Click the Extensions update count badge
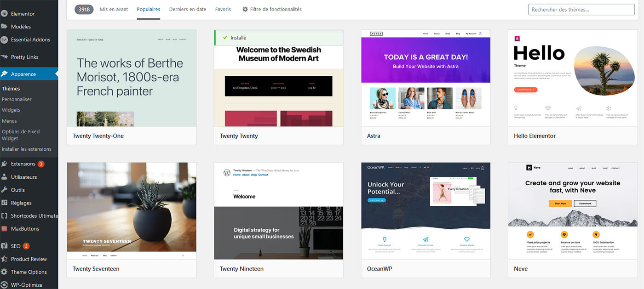644x289 pixels. click(x=41, y=164)
